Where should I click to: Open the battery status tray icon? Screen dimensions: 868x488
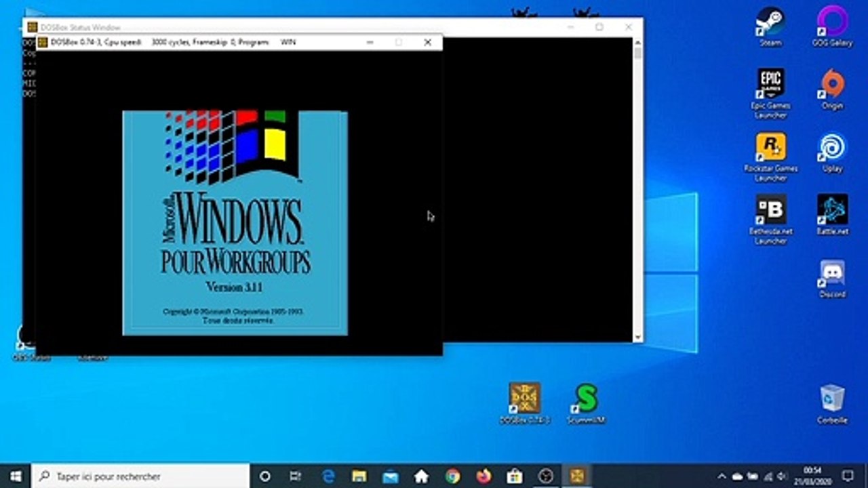(x=753, y=476)
